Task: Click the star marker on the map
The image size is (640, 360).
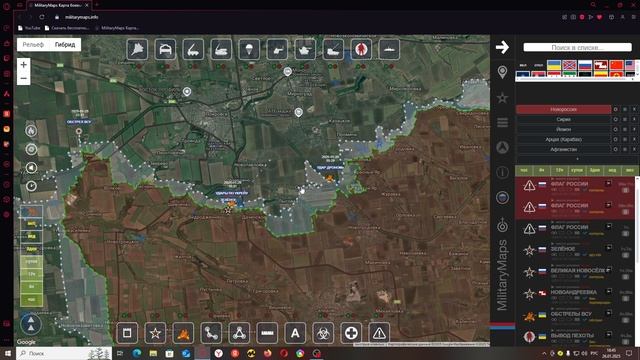Action: coord(228,210)
